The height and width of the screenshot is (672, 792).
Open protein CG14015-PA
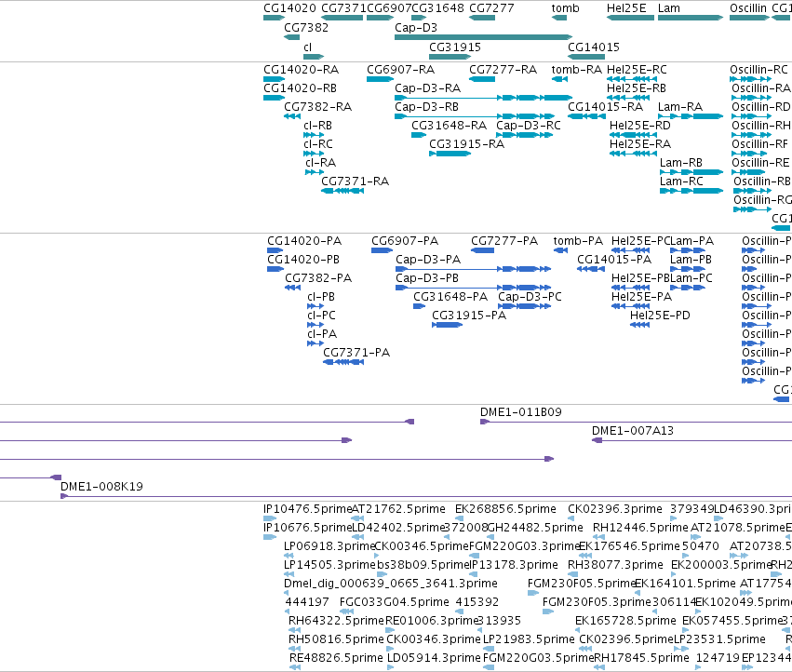coord(591,269)
